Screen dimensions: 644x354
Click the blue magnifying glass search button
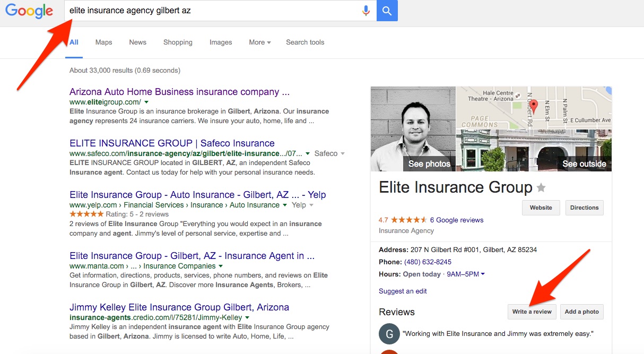[387, 10]
